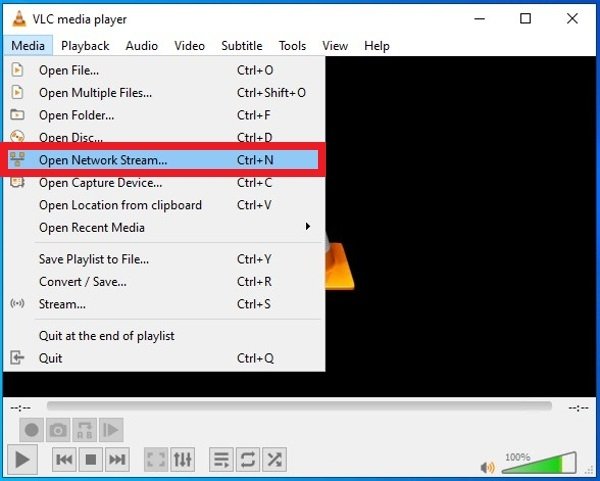Choose Open Network Stream... entry
This screenshot has height=481, width=600.
pyautogui.click(x=164, y=160)
